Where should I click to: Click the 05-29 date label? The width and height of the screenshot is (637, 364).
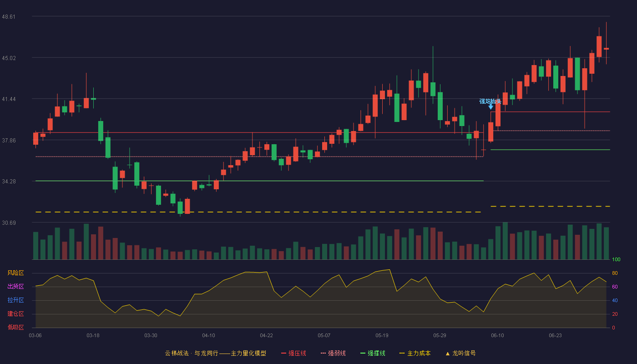pyautogui.click(x=440, y=335)
